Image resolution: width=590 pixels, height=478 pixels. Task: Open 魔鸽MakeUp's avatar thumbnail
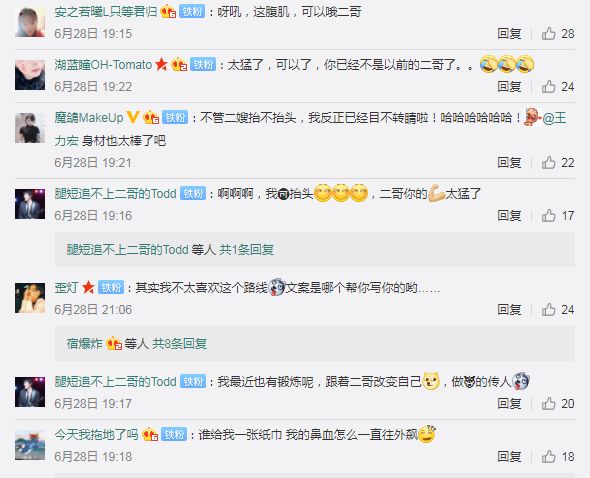click(30, 128)
